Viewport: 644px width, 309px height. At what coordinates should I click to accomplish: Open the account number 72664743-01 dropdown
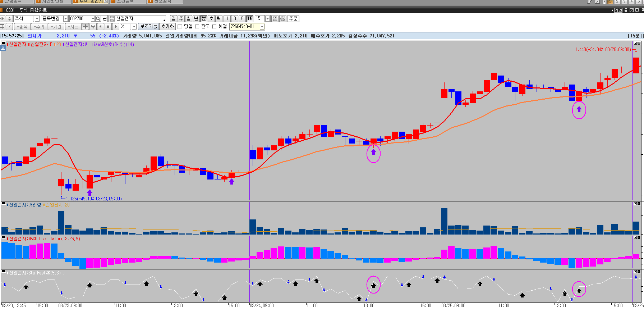coord(262,27)
